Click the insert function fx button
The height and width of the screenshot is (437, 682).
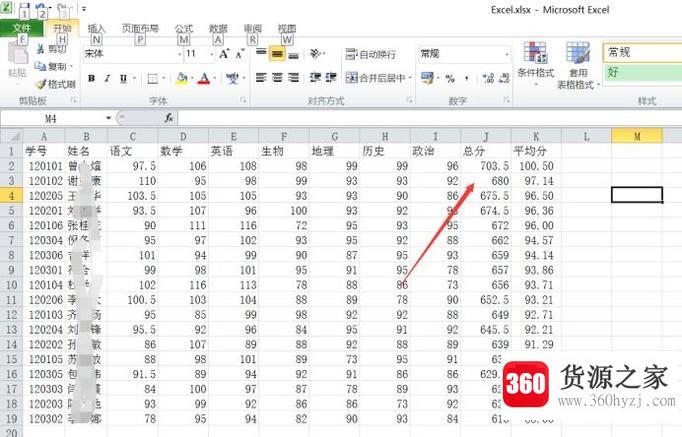[169, 118]
